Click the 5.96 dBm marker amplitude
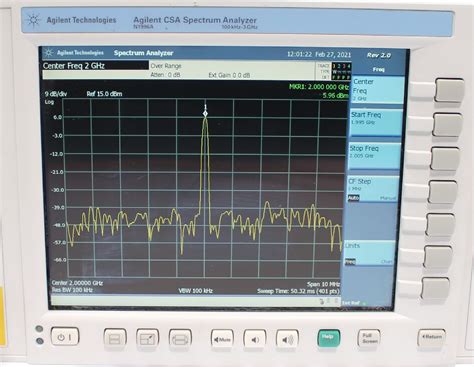 coord(335,95)
